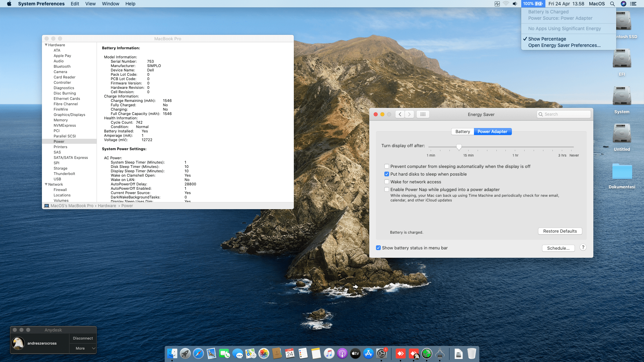Viewport: 644px width, 362px height.
Task: Launch App Store from the dock
Action: pos(368,354)
